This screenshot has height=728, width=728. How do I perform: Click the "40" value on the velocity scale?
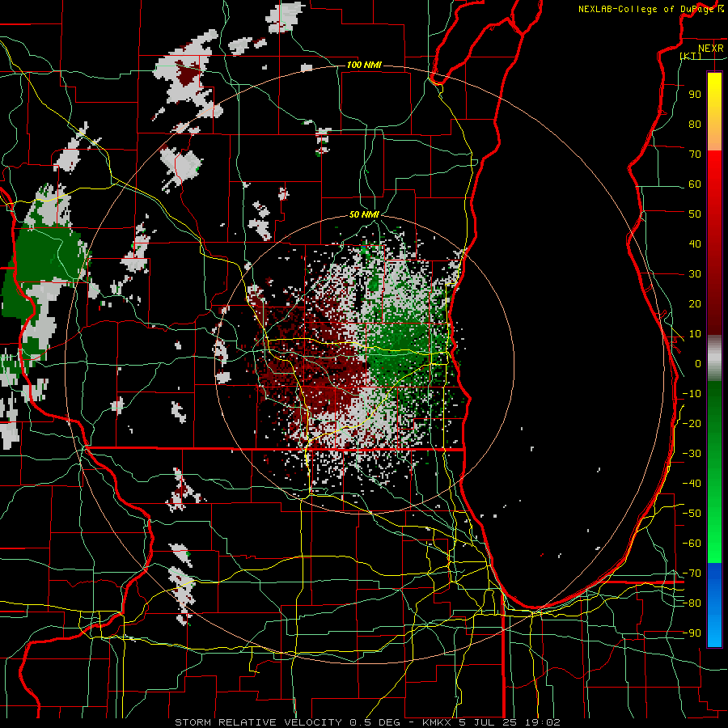pos(695,243)
